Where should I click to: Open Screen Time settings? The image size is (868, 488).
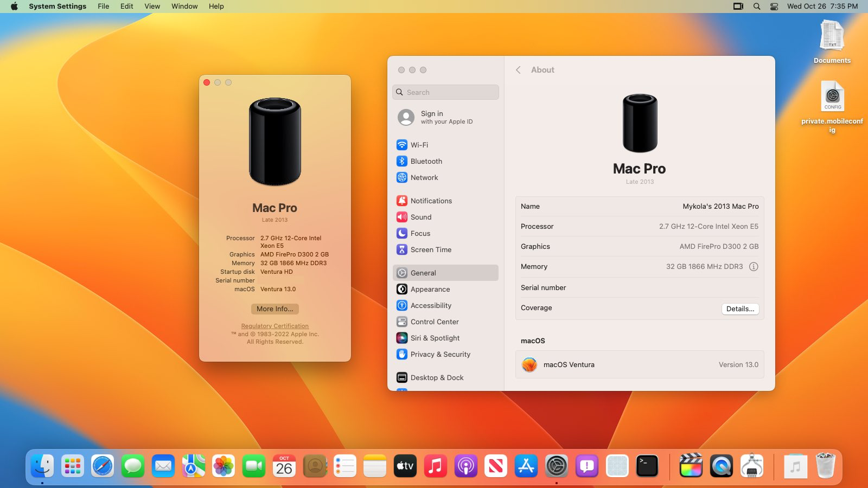click(x=445, y=249)
